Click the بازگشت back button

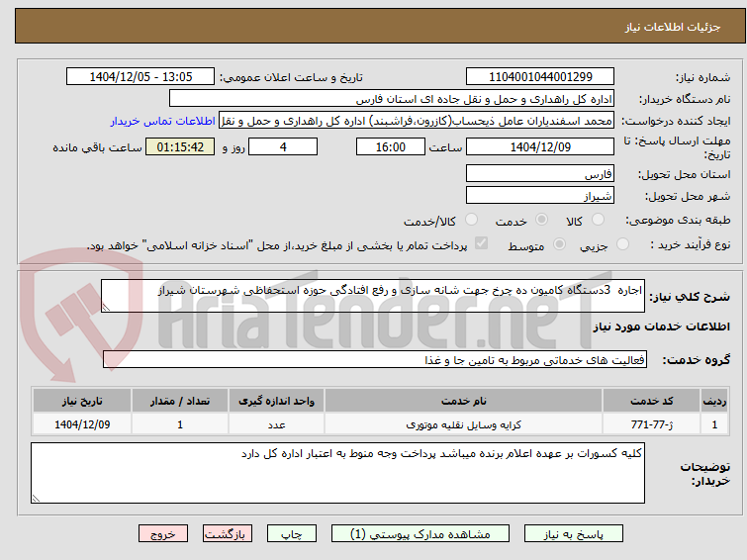(228, 534)
